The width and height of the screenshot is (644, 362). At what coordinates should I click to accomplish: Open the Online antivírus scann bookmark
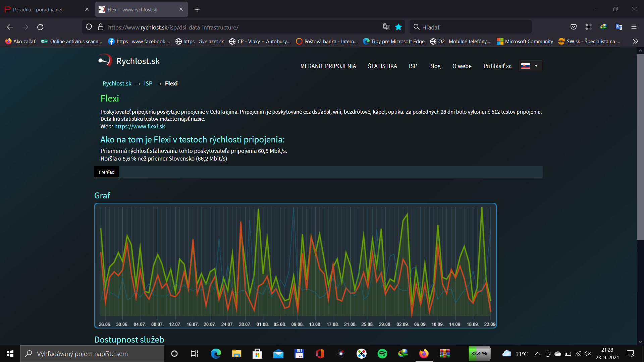(71, 41)
